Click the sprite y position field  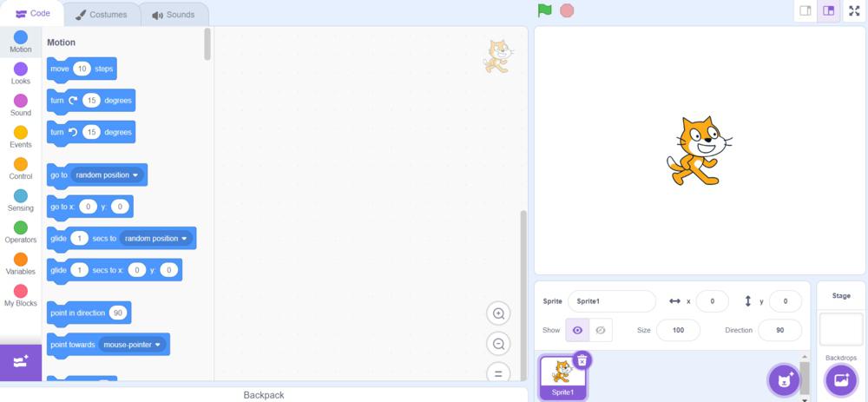[x=785, y=301]
